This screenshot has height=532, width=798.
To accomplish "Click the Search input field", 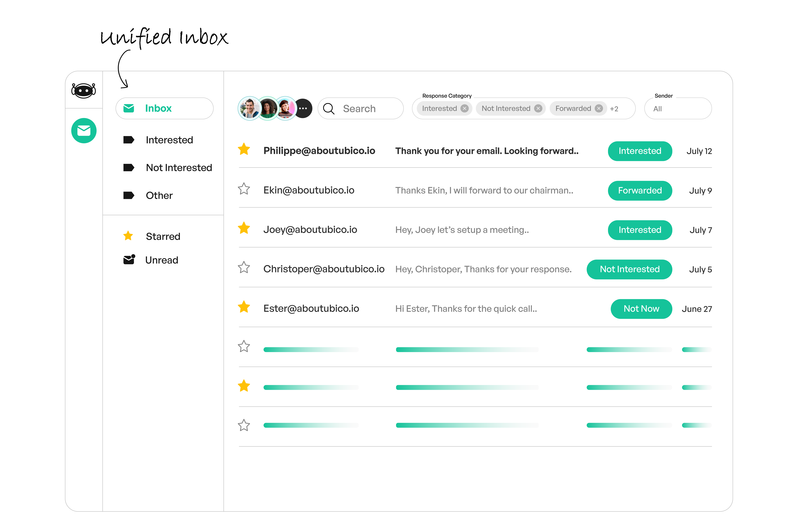I will click(361, 109).
